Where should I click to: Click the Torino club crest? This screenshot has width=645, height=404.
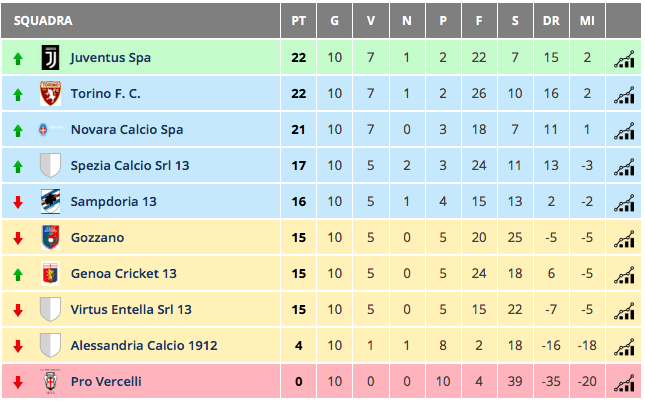point(50,93)
